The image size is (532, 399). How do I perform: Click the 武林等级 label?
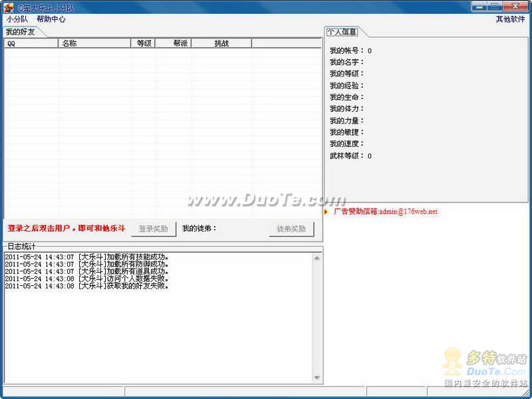click(x=346, y=156)
